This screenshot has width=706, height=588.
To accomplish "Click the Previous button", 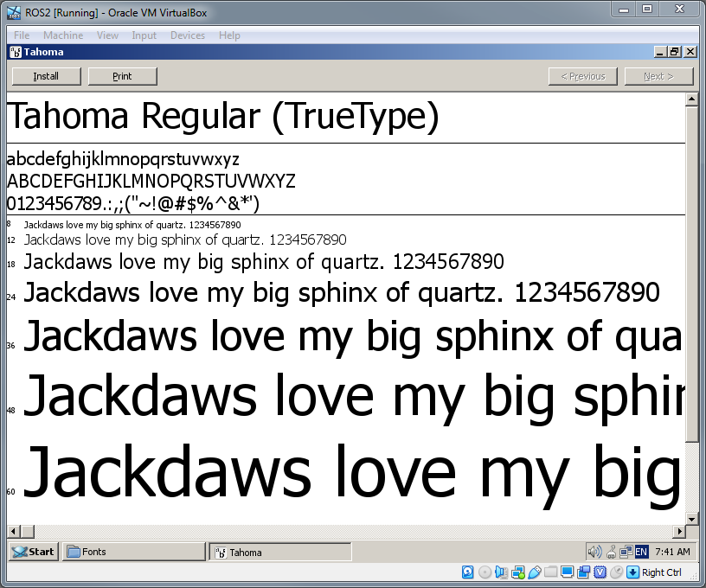I will pos(582,76).
